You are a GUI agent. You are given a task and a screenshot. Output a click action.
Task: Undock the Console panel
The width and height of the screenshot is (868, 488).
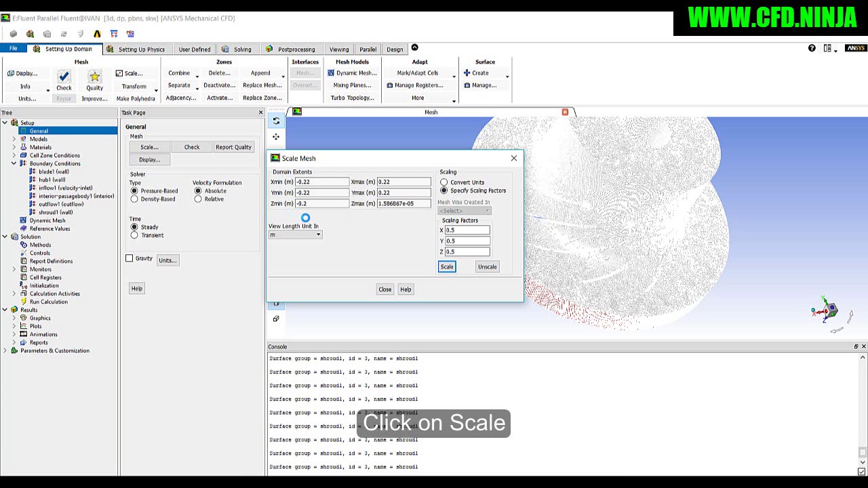point(856,346)
